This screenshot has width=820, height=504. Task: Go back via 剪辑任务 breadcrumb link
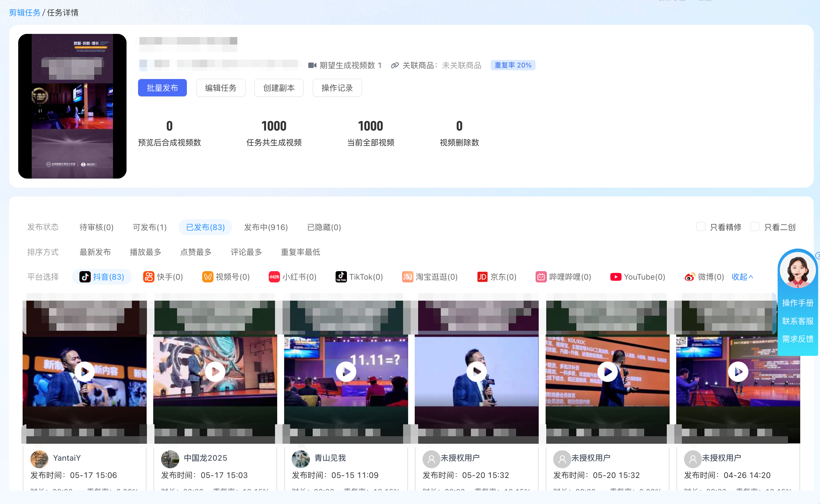[x=25, y=13]
